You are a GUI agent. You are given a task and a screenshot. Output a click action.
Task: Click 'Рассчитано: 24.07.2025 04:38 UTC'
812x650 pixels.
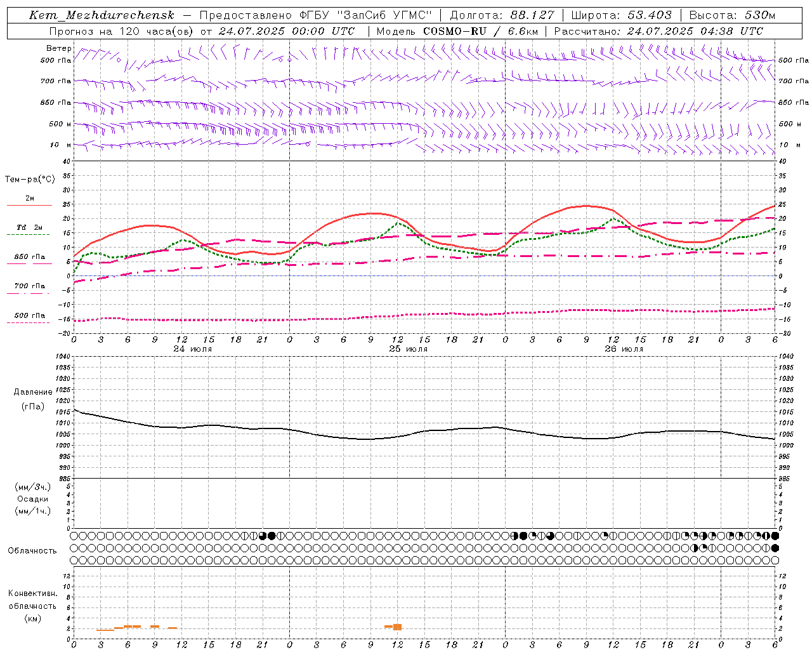[x=658, y=31]
